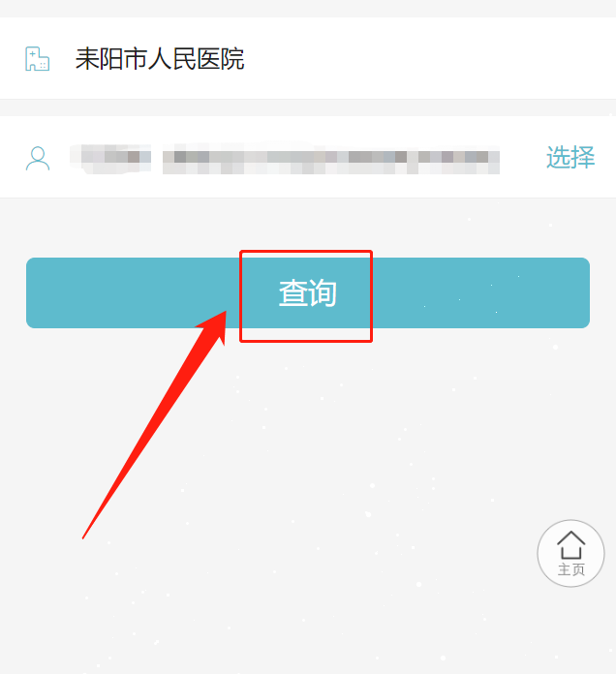Open the blurred patient name field
Viewport: 616px width, 674px height.
[110, 159]
